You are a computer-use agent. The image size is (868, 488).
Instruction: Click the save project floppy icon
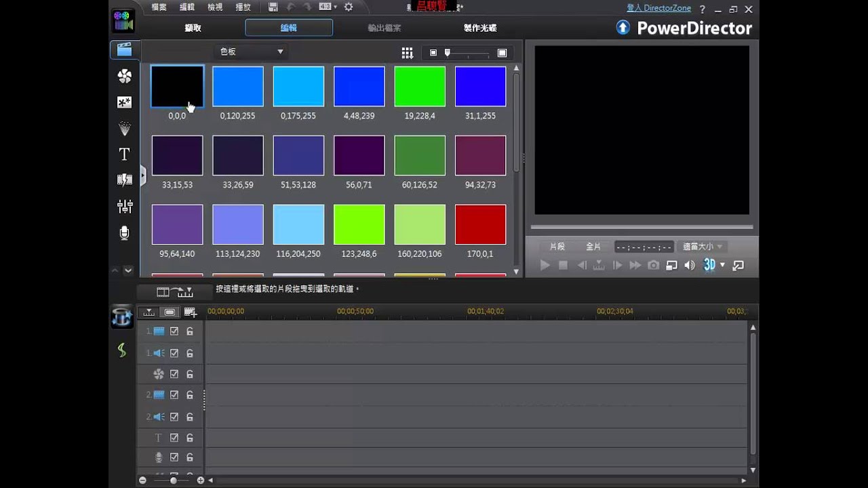(273, 7)
